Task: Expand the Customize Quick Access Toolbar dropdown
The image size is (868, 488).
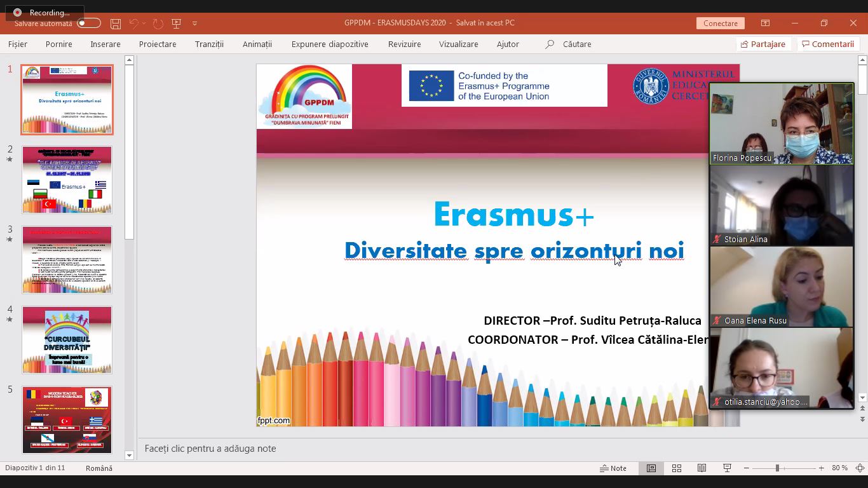Action: [194, 24]
